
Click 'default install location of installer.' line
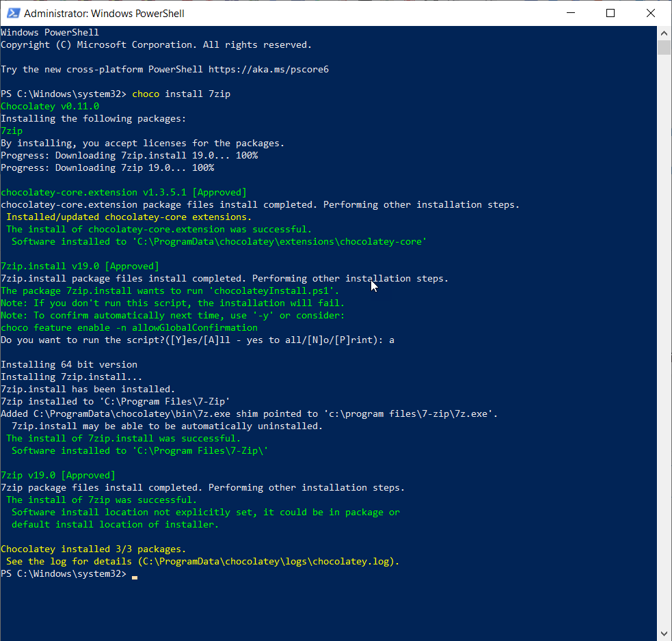tap(116, 525)
